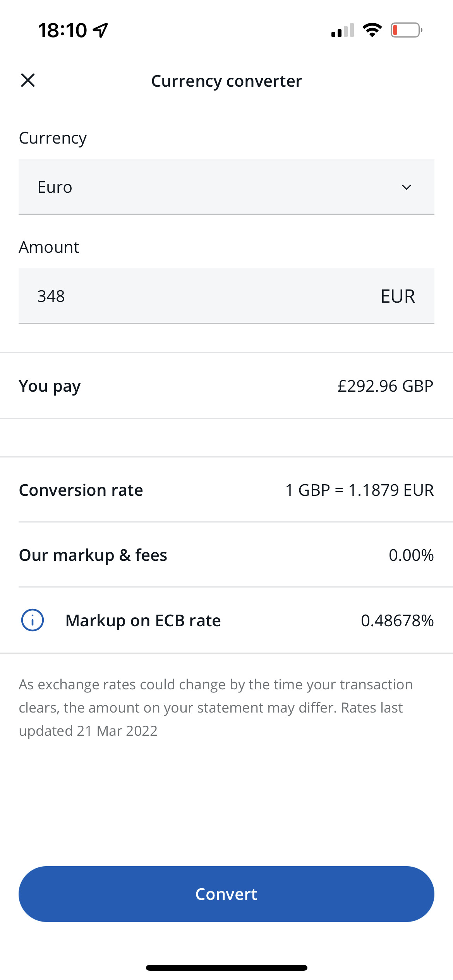
Task: Tap the 0.00% markup and fees value
Action: click(x=411, y=555)
